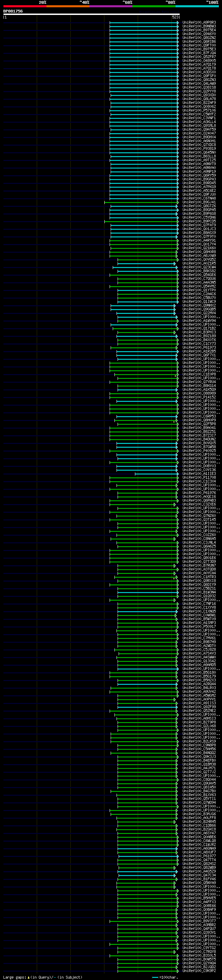
Task: Click the orange ~40% identity legend segment
Action: click(68, 6)
